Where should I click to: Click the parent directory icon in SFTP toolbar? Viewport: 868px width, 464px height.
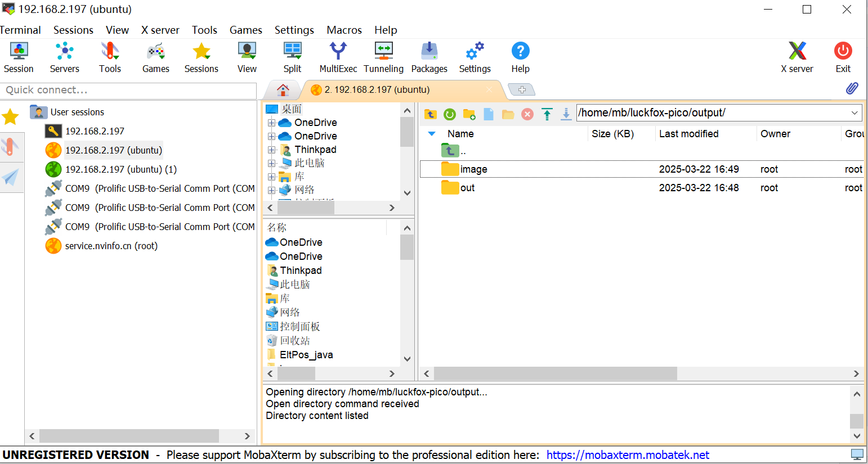point(431,114)
